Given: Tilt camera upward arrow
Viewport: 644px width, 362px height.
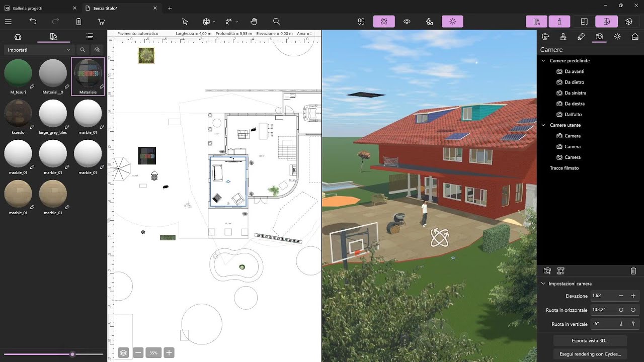Looking at the screenshot, I should 633,324.
